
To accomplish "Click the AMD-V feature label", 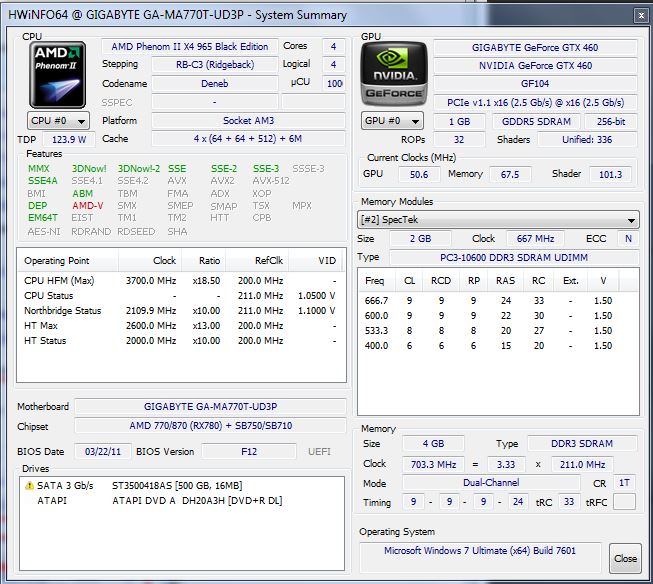I will coord(87,206).
